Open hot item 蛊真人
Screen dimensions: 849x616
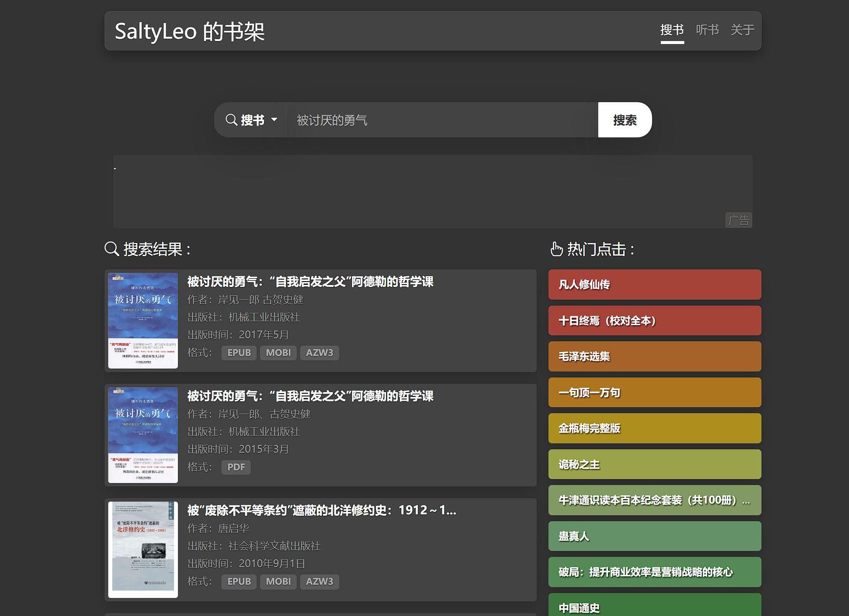[x=654, y=536]
